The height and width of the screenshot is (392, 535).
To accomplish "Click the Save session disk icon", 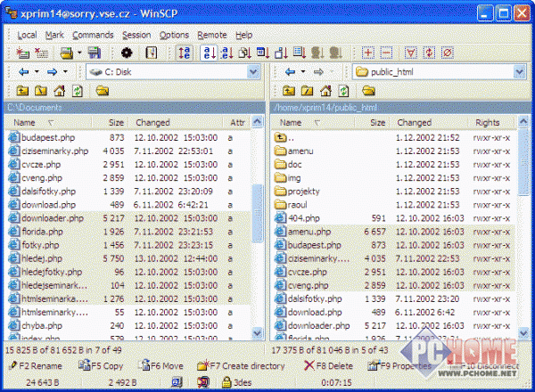I will coord(95,53).
